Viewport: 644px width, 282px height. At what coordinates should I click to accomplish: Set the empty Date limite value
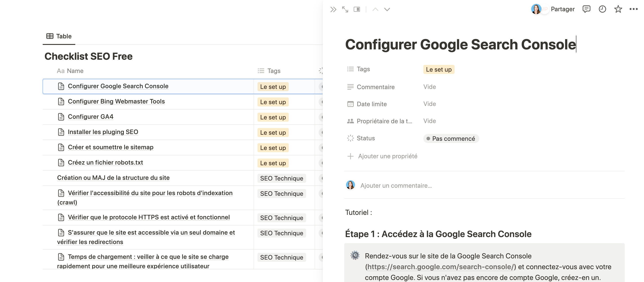[429, 104]
